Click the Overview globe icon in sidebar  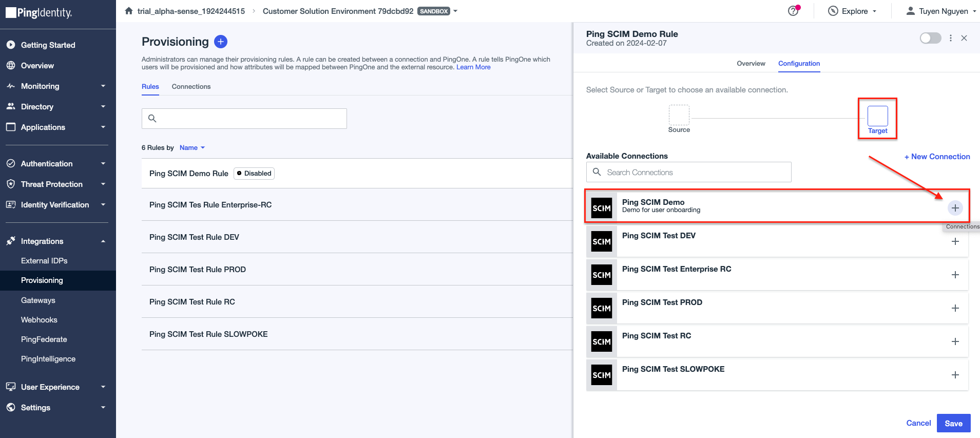click(x=11, y=65)
